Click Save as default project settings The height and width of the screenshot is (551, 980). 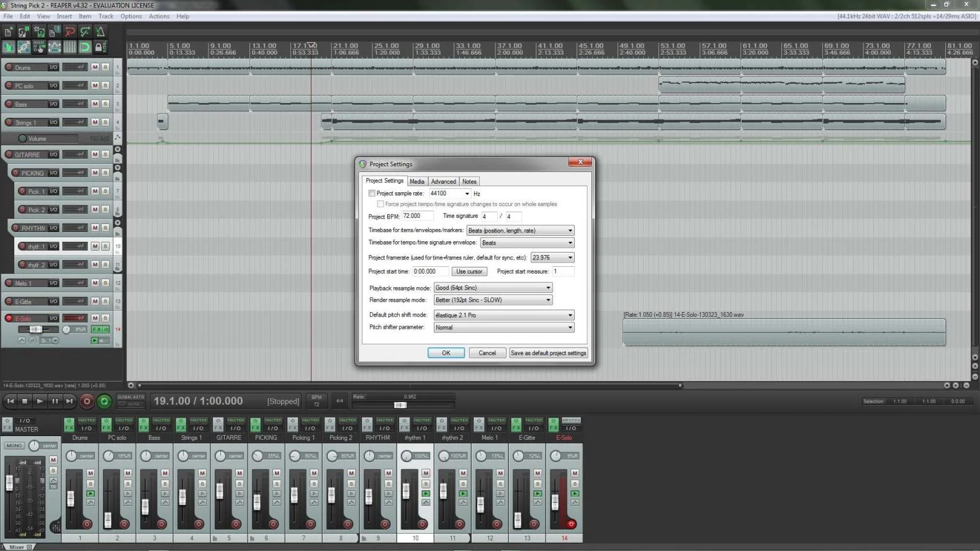click(548, 353)
